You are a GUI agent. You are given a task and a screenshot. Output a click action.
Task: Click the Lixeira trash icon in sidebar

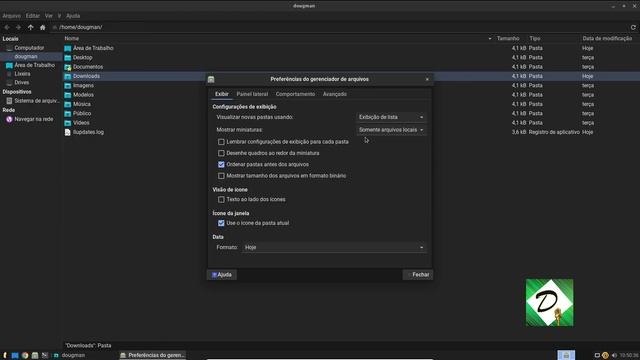[x=9, y=74]
